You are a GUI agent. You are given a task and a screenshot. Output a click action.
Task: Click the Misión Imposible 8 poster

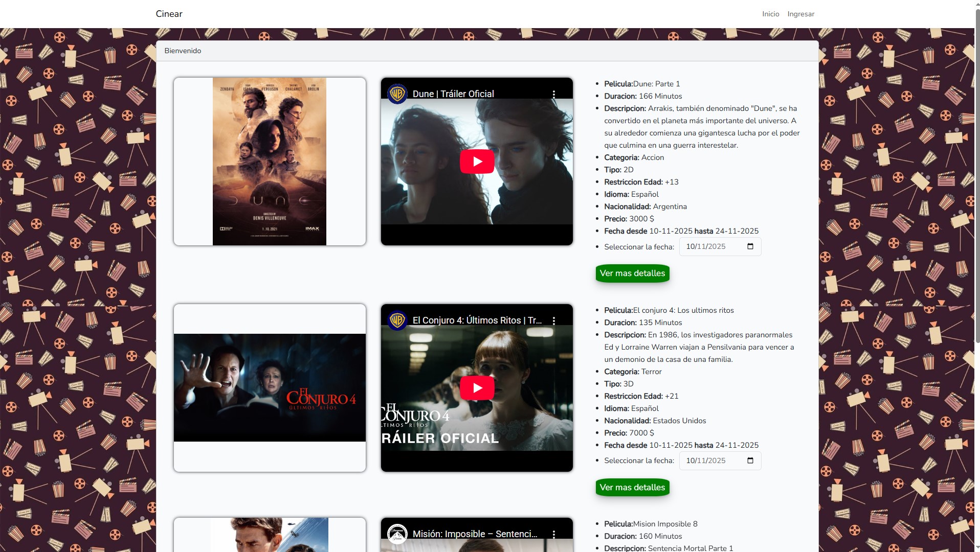pyautogui.click(x=270, y=535)
